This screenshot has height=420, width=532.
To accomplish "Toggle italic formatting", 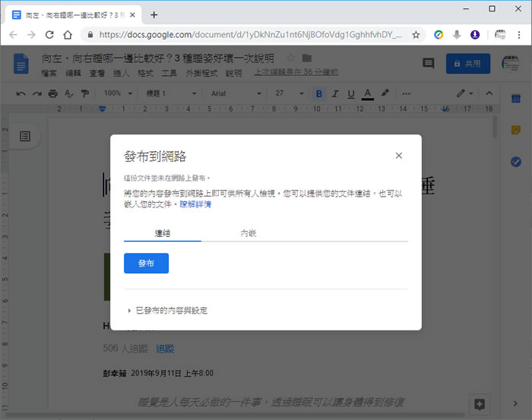I will [335, 93].
